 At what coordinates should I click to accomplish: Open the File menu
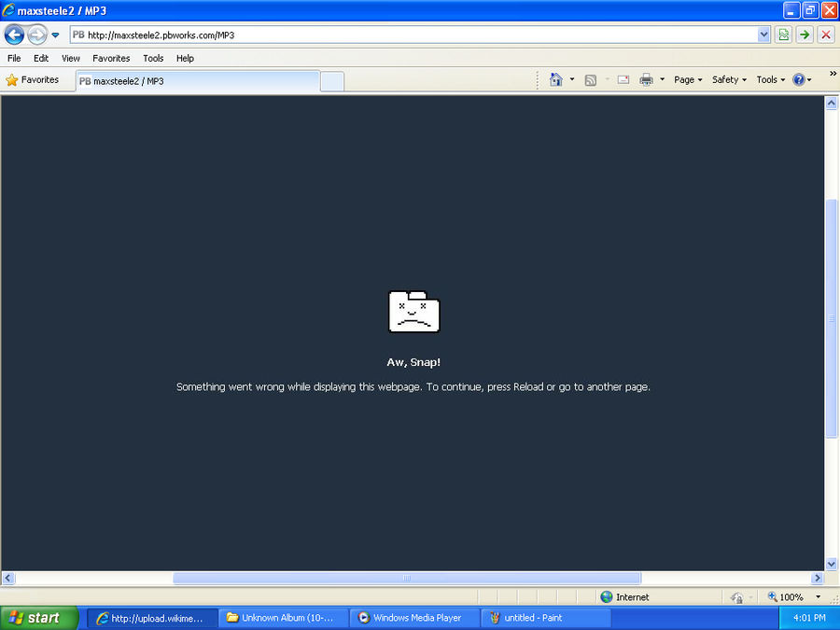[14, 59]
